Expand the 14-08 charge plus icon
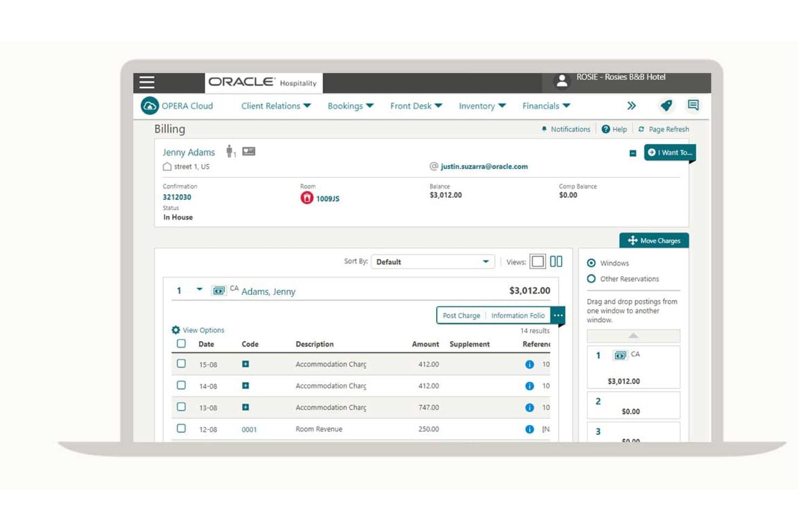The width and height of the screenshot is (798, 532). tap(245, 385)
